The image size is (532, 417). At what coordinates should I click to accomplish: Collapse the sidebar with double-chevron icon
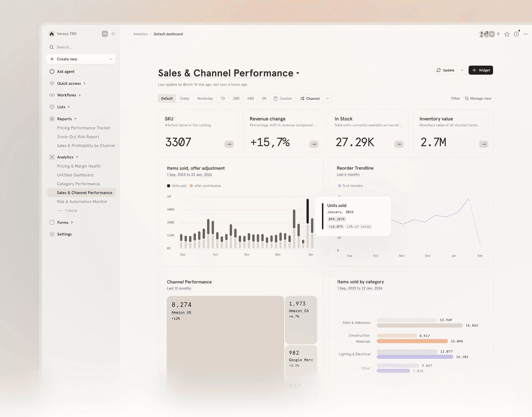point(113,34)
